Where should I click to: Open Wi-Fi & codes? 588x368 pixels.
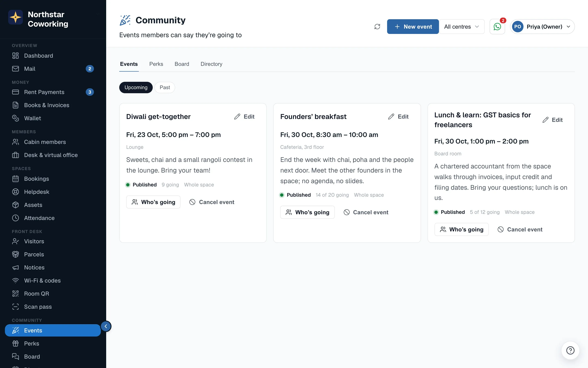53,281
